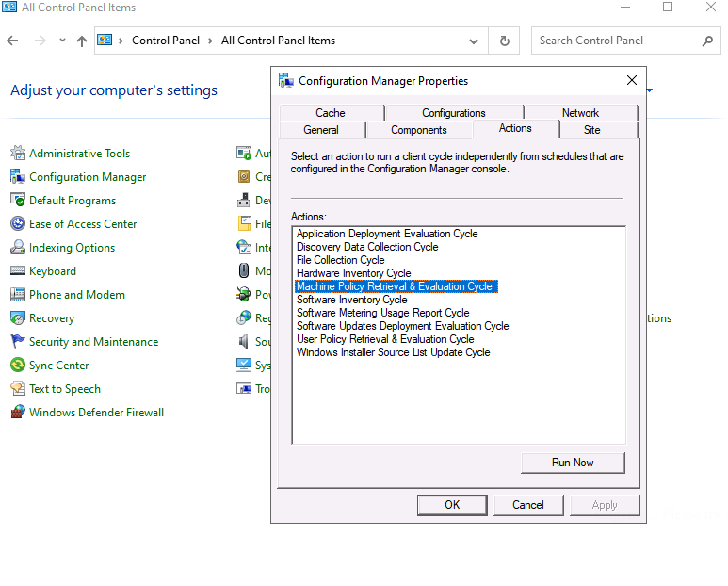Open the Network tab
Image resolution: width=728 pixels, height=586 pixels.
580,113
